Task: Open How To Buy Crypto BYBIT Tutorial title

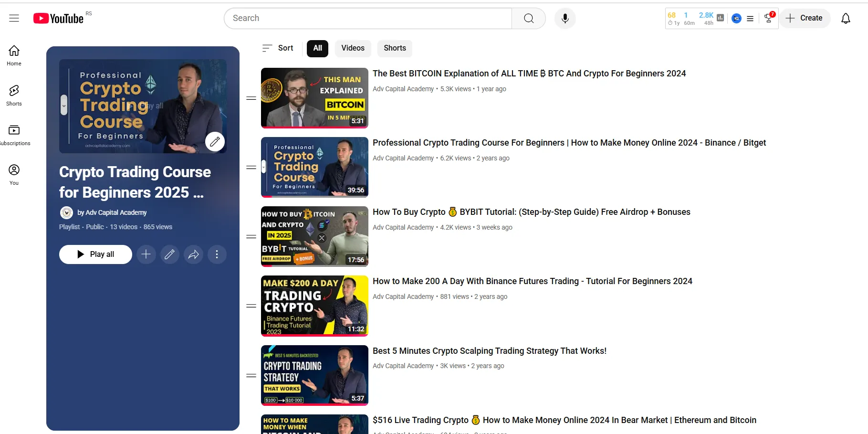Action: click(x=531, y=212)
